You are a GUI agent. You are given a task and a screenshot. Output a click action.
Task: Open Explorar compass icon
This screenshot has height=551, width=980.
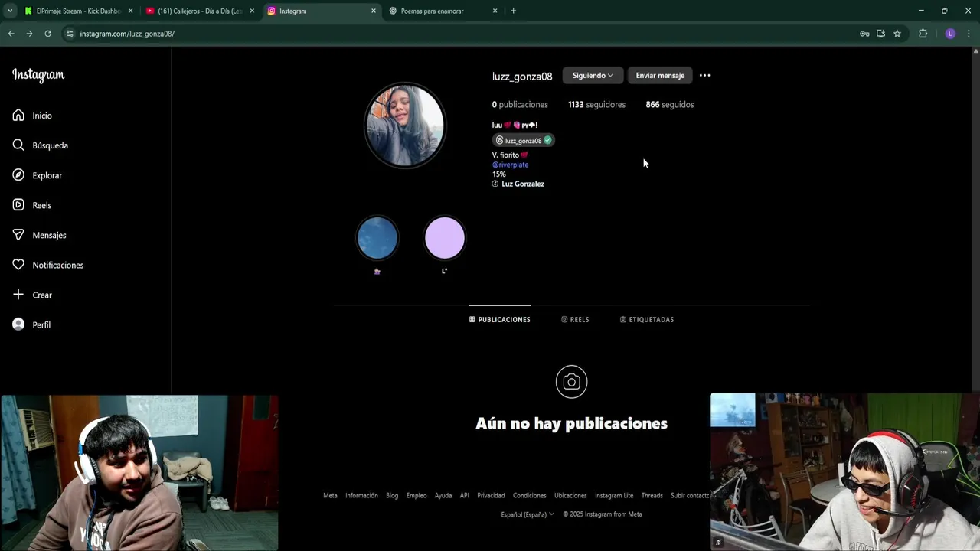click(x=18, y=175)
